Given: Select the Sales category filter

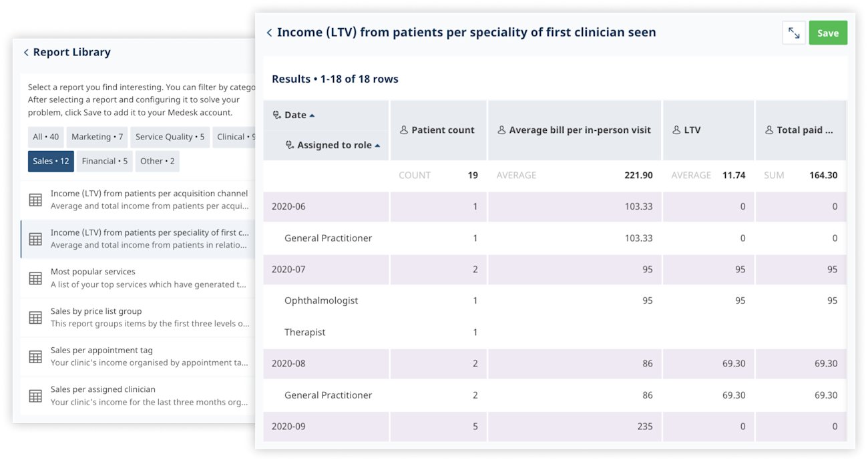Looking at the screenshot, I should point(51,161).
